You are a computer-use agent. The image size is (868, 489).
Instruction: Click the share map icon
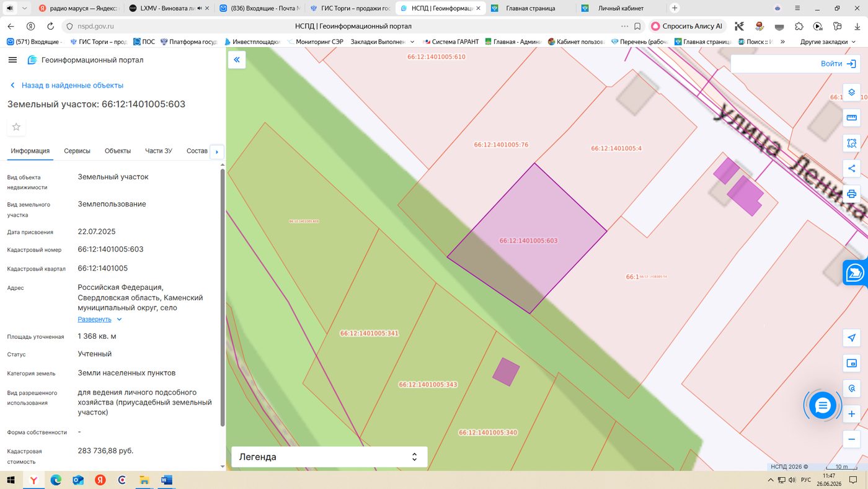[851, 168]
